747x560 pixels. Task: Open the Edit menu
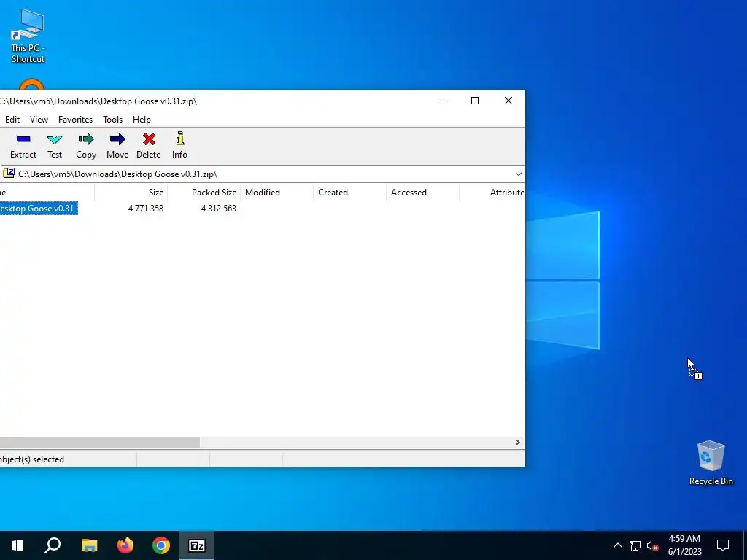12,120
